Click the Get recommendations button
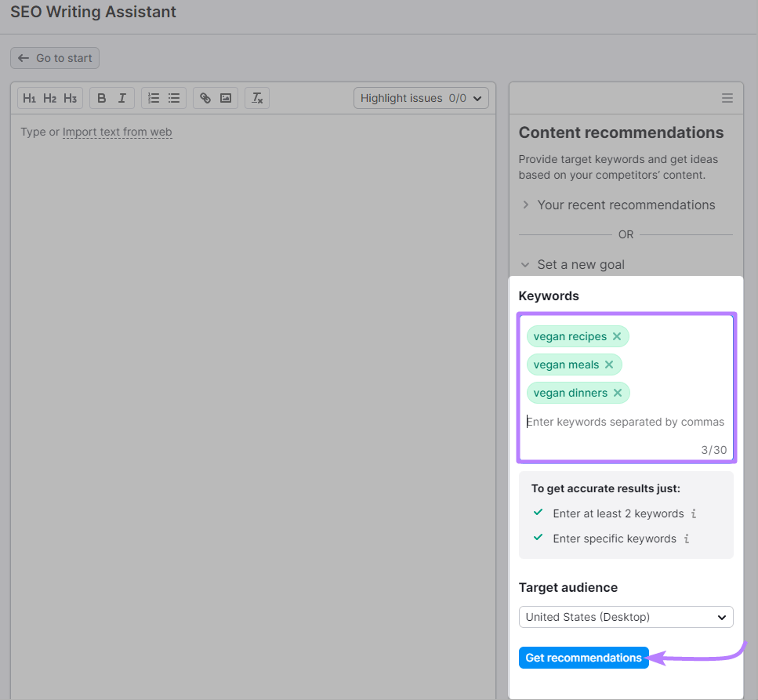 [583, 658]
